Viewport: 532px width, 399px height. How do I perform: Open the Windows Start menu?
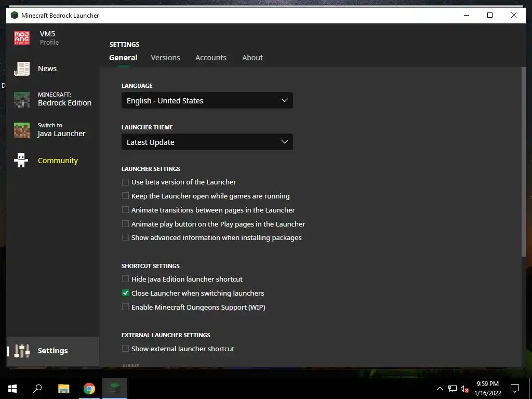(12, 389)
